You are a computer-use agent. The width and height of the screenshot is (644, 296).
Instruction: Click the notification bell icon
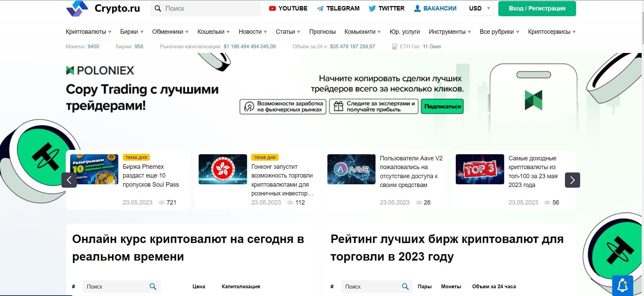pyautogui.click(x=623, y=286)
